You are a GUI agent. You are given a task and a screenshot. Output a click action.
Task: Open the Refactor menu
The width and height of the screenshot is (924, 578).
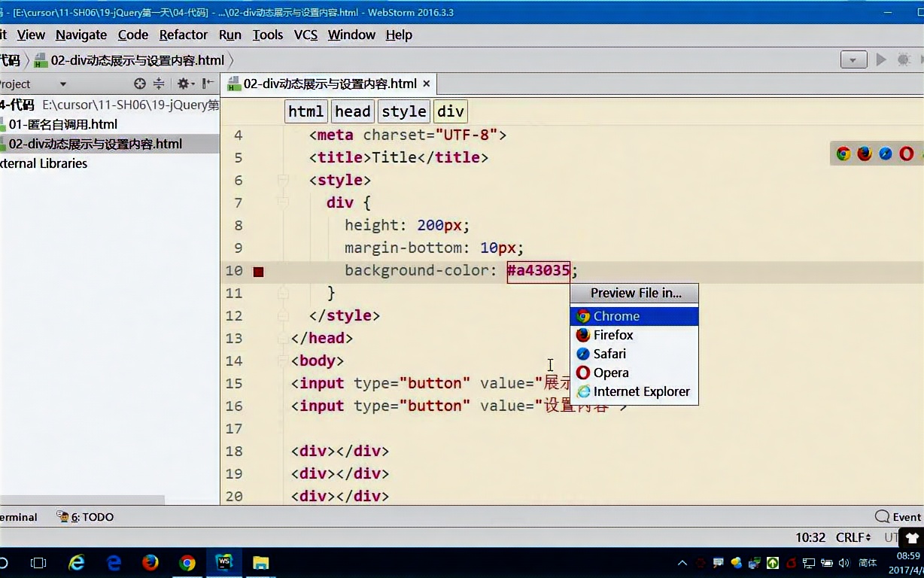(184, 35)
